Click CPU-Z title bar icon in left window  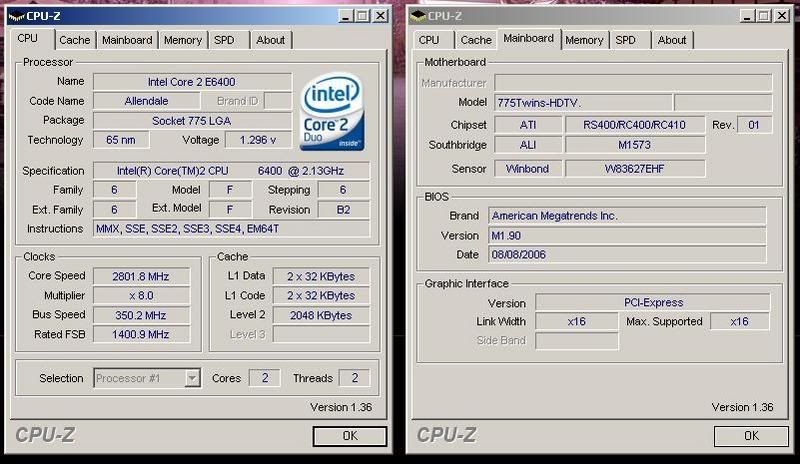coord(17,16)
